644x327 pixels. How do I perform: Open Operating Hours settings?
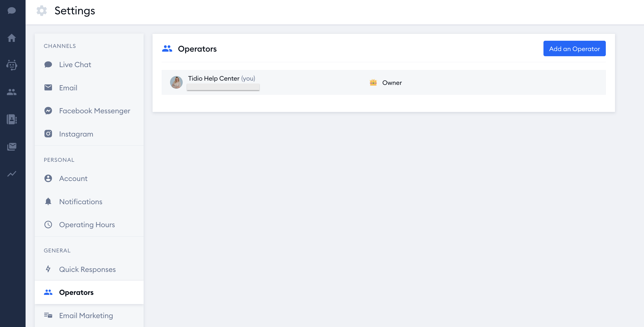tap(89, 225)
